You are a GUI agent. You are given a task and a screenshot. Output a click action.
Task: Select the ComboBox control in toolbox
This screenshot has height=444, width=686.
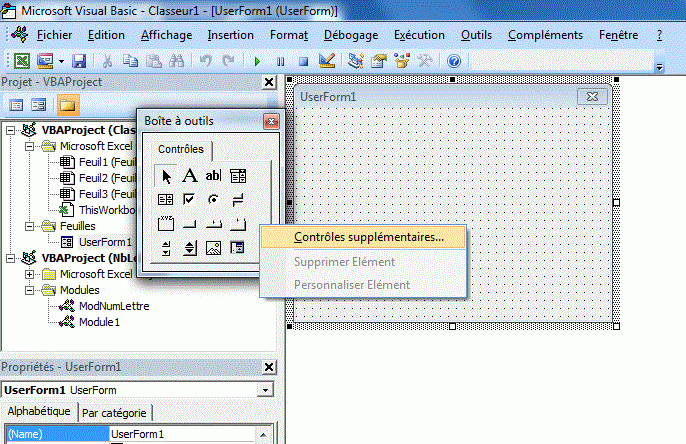238,176
